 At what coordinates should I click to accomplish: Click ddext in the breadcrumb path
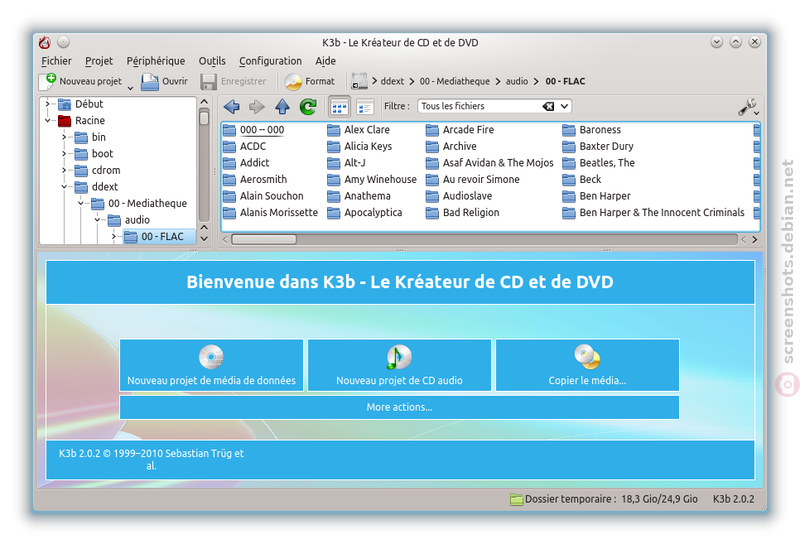pyautogui.click(x=392, y=81)
